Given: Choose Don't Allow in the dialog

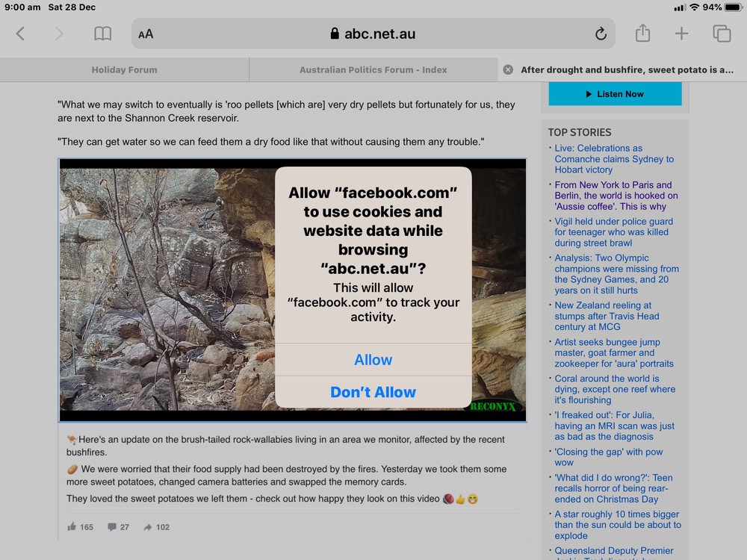Looking at the screenshot, I should (373, 392).
